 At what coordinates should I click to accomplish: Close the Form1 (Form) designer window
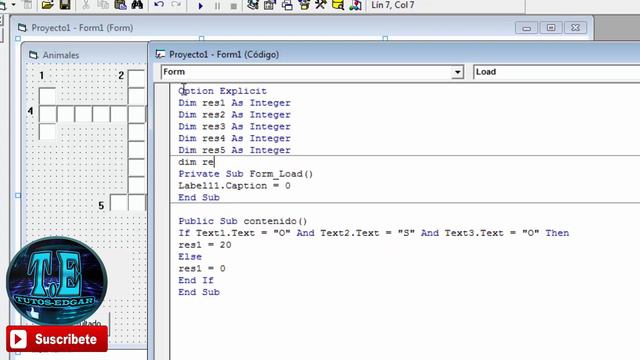[x=575, y=28]
